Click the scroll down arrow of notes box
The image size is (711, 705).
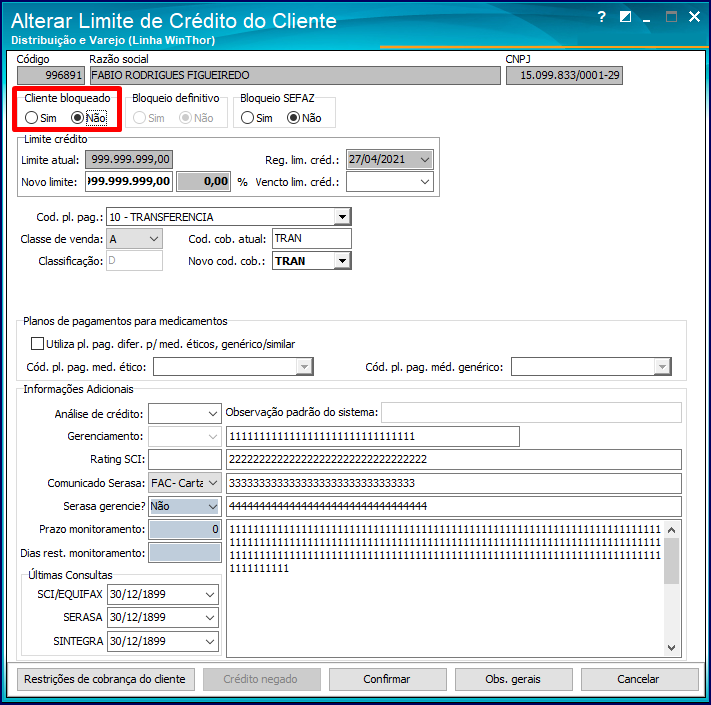(672, 648)
